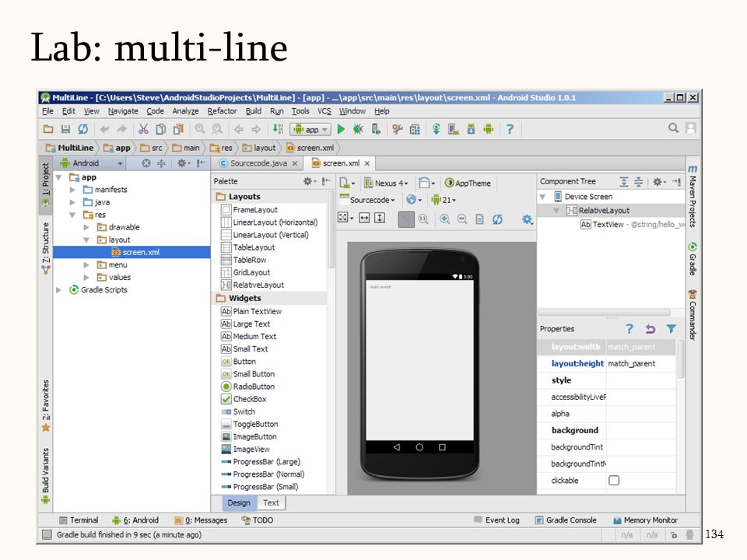Click the Properties restore default arrow icon
This screenshot has width=747, height=560.
click(651, 328)
